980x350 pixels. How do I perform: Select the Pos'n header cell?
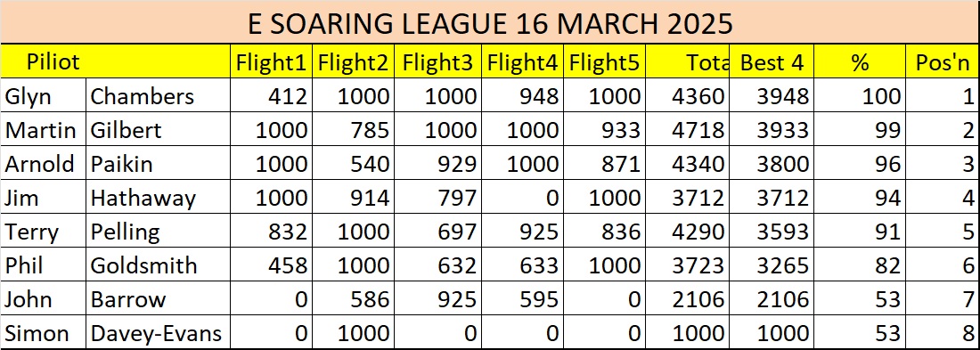click(943, 61)
